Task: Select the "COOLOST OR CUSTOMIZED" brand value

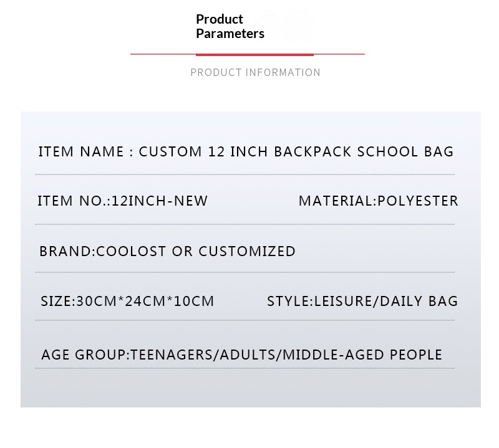Action: point(196,251)
